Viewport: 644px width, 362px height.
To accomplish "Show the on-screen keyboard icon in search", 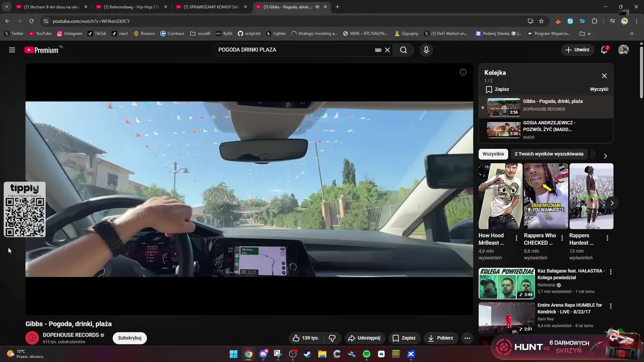I will [378, 50].
